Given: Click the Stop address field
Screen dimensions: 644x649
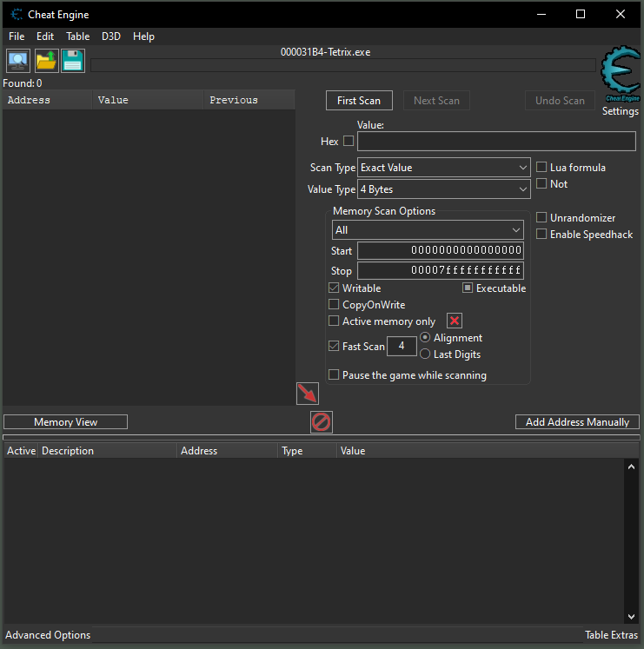Looking at the screenshot, I should click(x=441, y=271).
